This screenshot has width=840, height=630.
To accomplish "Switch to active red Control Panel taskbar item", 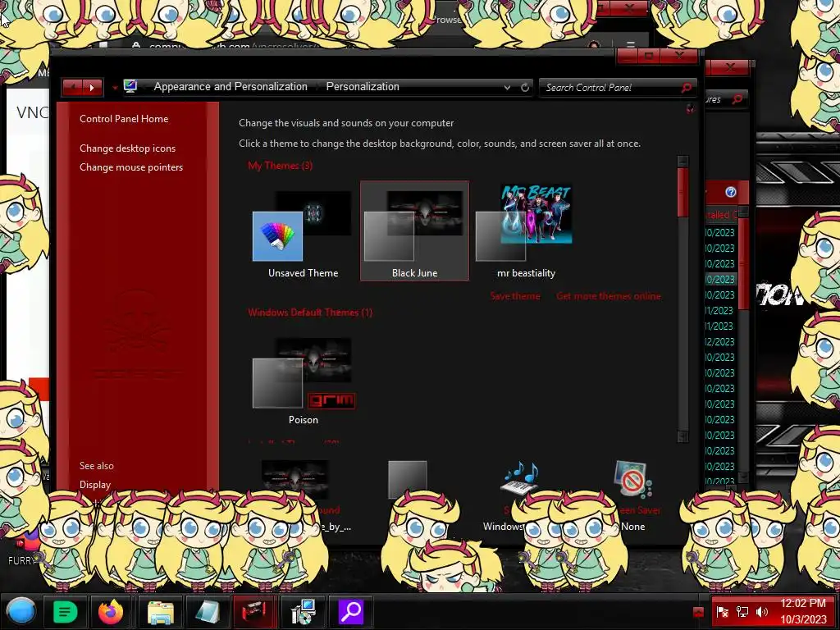I will [x=254, y=611].
